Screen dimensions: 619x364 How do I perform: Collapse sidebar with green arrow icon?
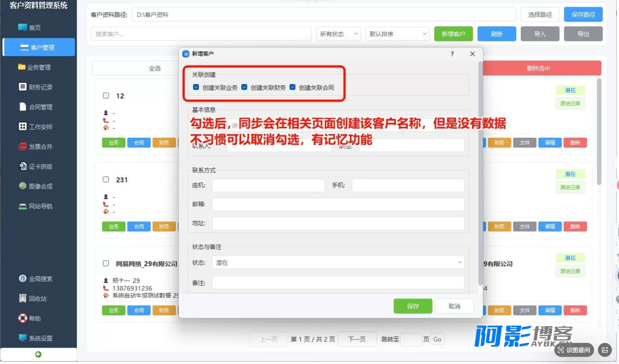click(38, 354)
